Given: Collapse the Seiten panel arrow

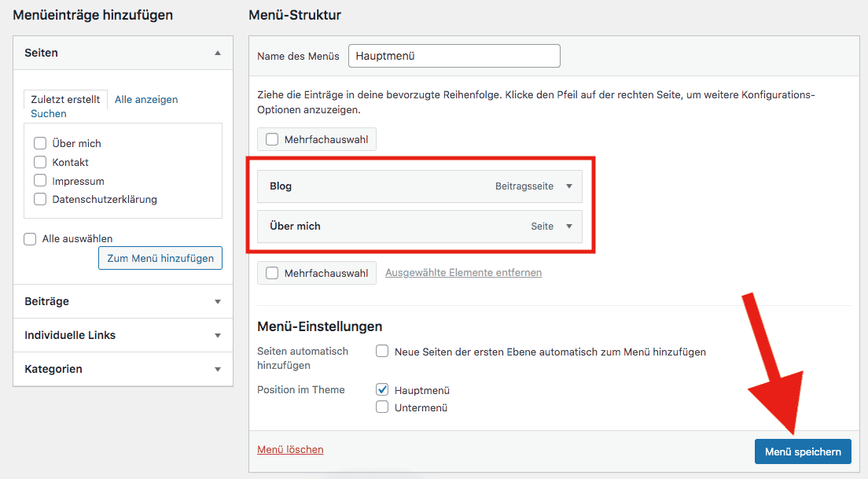Looking at the screenshot, I should click(x=218, y=53).
